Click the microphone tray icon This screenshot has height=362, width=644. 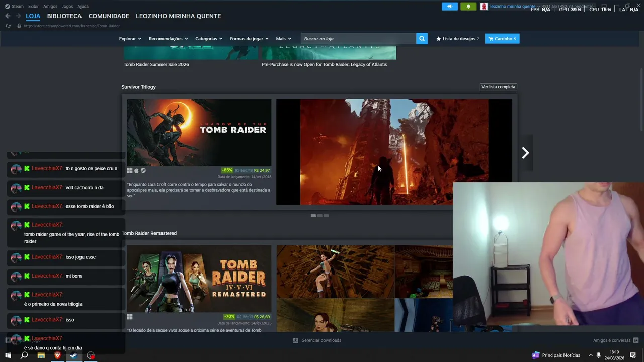[x=599, y=355]
